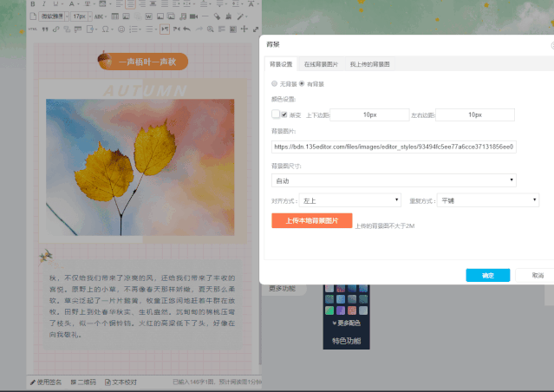Select the 无背景 radio option
554x392 pixels.
pyautogui.click(x=275, y=84)
